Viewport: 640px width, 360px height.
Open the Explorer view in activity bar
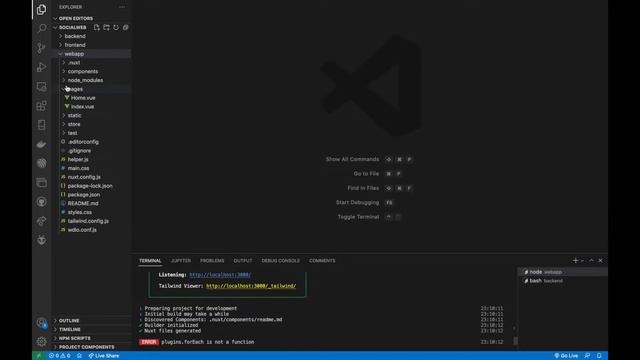pyautogui.click(x=41, y=9)
